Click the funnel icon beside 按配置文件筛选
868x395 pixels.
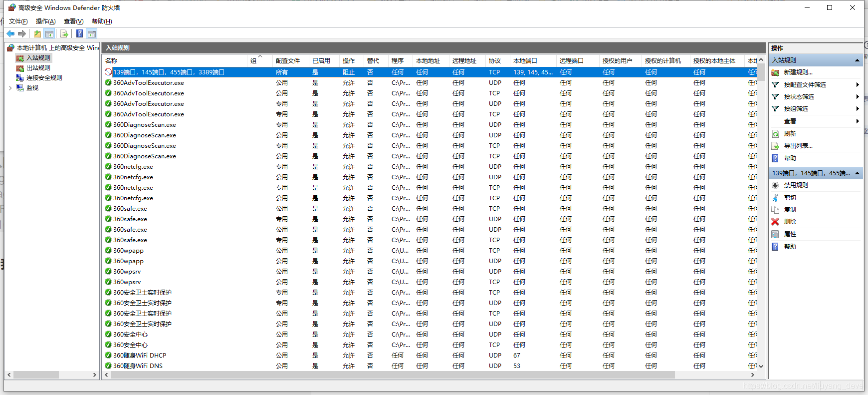point(775,85)
